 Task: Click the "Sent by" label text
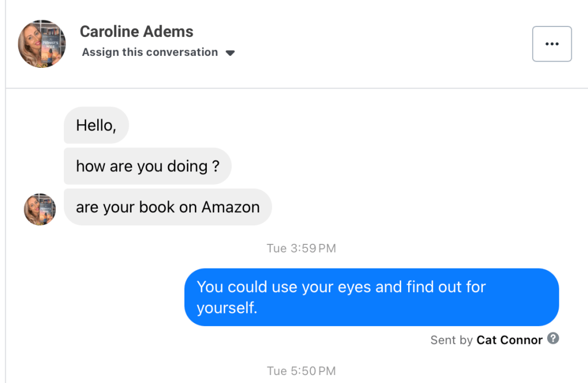point(451,340)
